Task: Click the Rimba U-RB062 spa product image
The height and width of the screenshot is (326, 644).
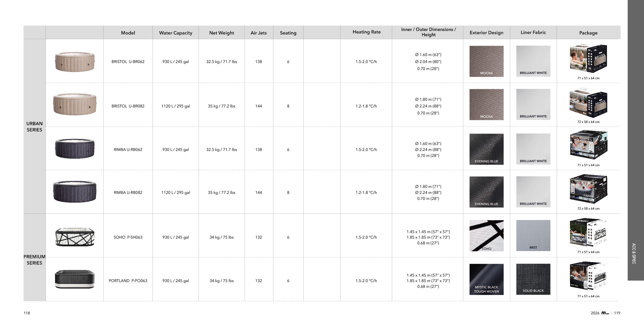Action: click(75, 149)
